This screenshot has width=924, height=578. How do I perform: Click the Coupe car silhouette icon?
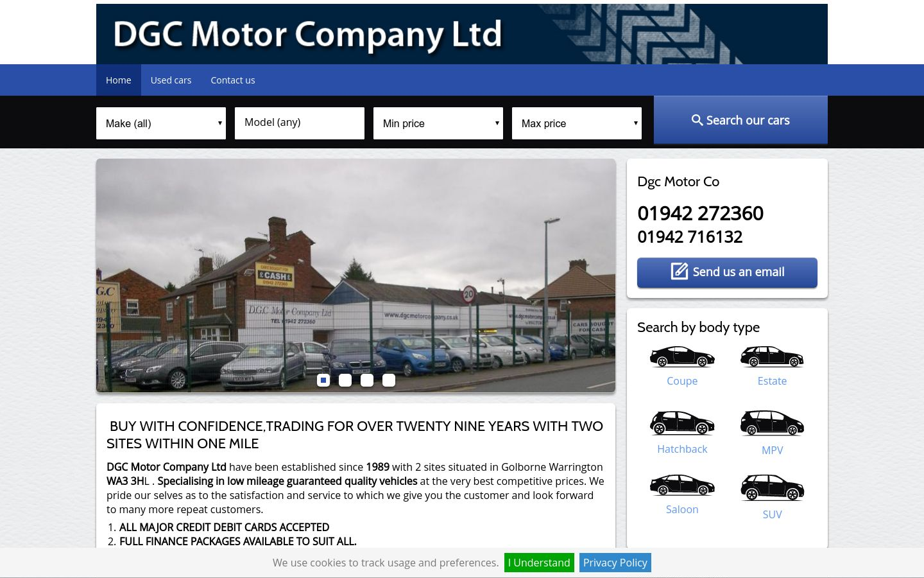point(682,356)
